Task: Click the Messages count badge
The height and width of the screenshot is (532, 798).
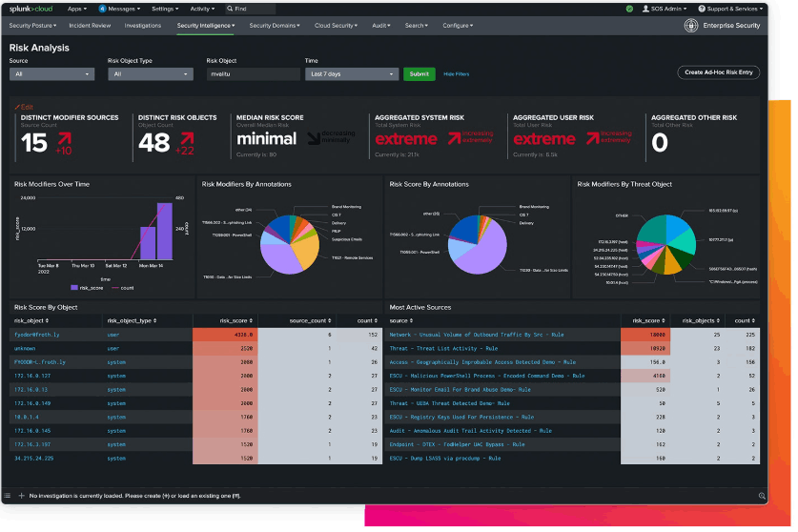Action: 102,9
